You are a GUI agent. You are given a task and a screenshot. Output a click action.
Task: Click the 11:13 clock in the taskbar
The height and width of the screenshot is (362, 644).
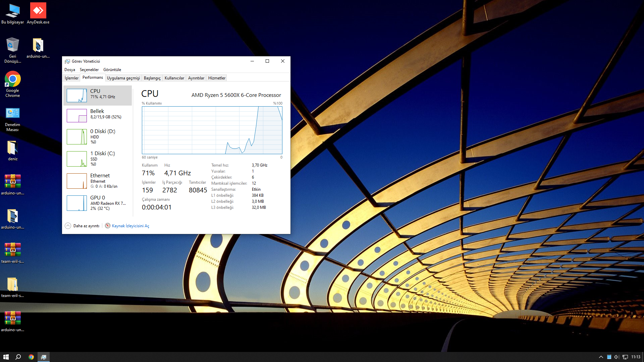[636, 357]
